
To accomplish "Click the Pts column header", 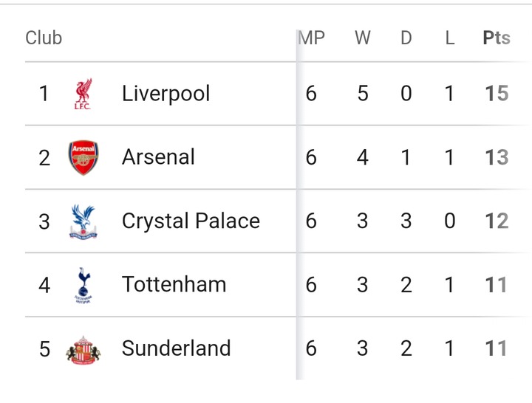I will click(496, 38).
